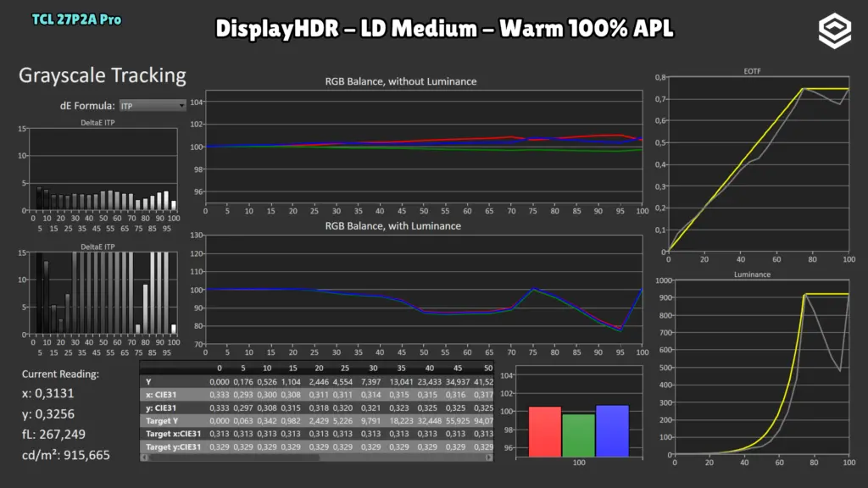Image resolution: width=868 pixels, height=488 pixels.
Task: Click the 'RGB Balance, with Luminance' chart title
Action: pyautogui.click(x=393, y=225)
